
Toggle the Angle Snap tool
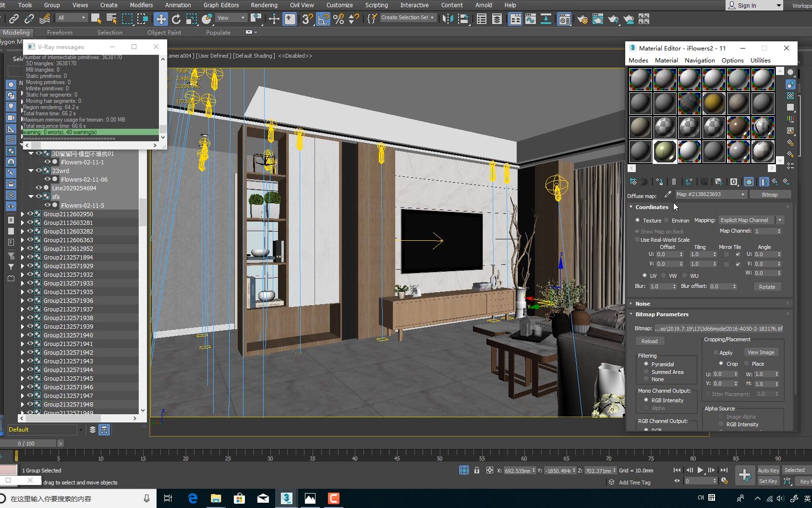pos(323,19)
